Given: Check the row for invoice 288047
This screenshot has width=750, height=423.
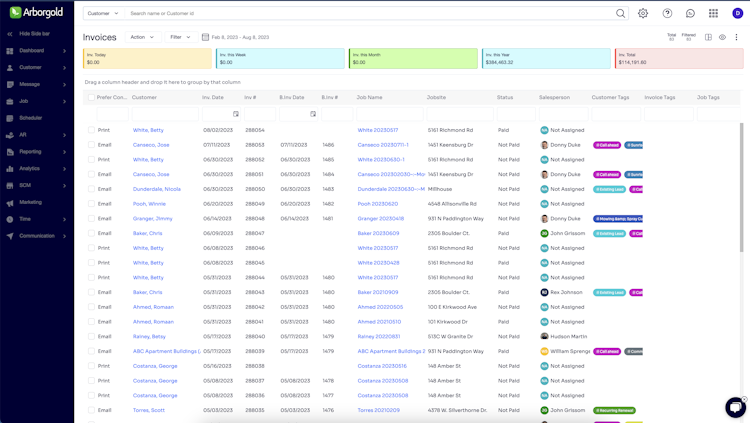Looking at the screenshot, I should point(91,233).
